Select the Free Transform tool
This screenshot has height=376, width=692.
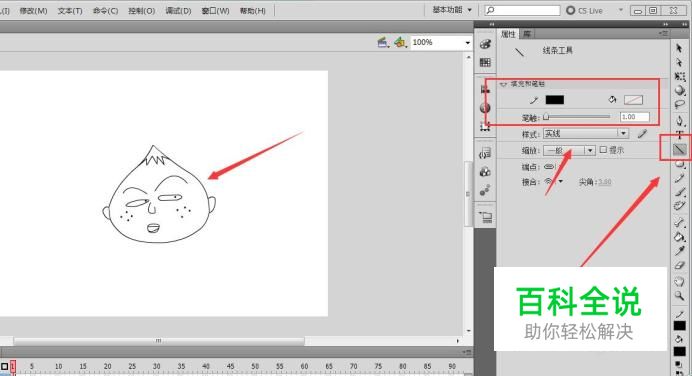coord(680,76)
